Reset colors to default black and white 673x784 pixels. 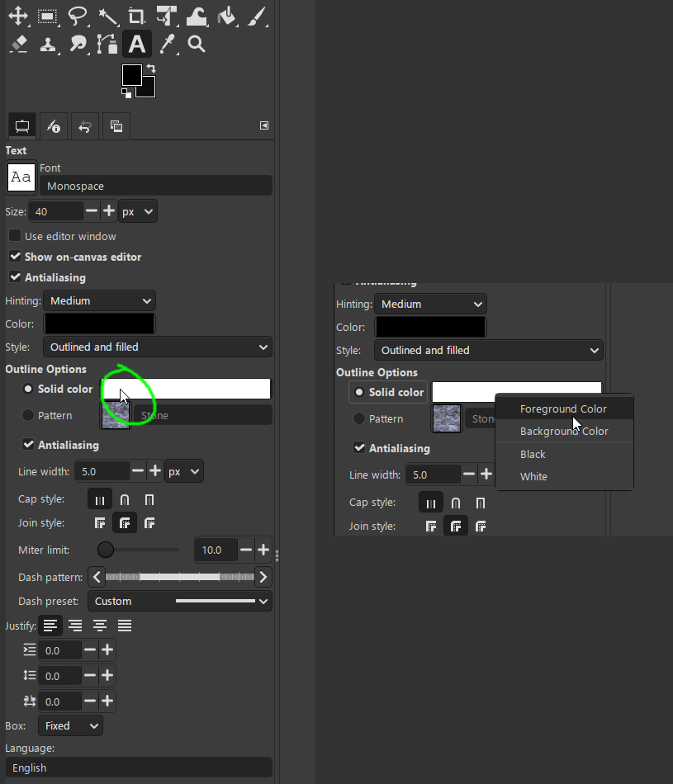(x=126, y=93)
